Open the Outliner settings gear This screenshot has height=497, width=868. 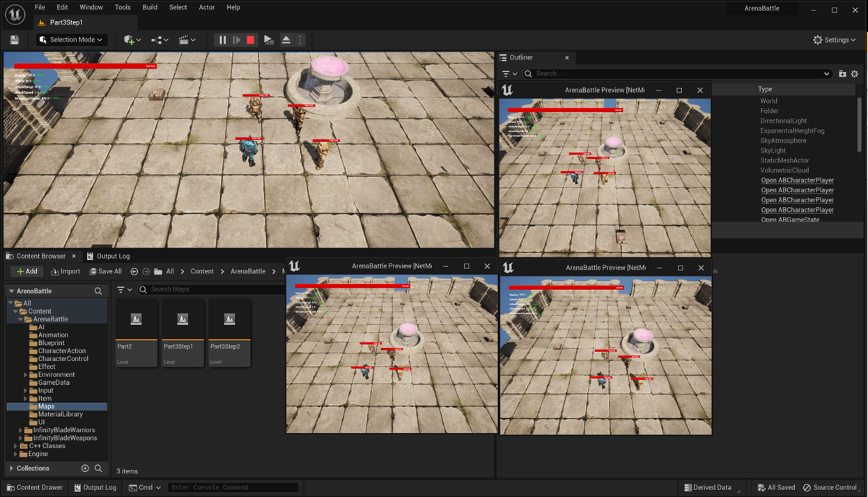tap(855, 73)
